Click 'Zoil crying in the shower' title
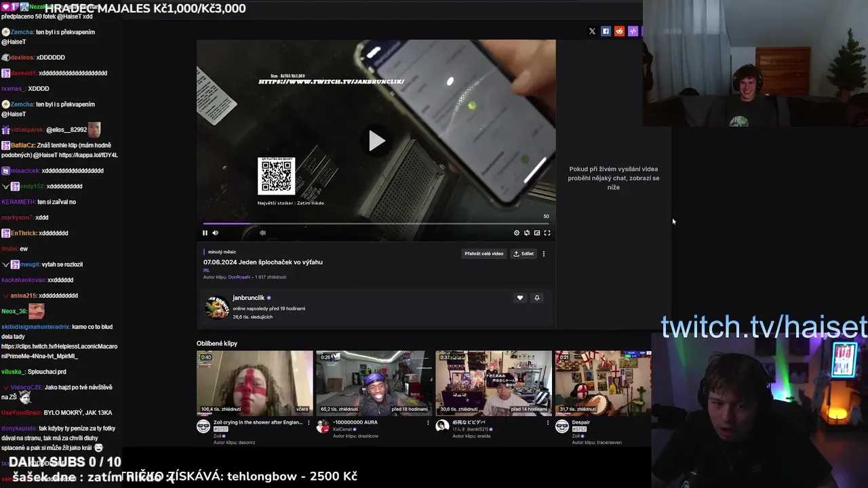Screen dimensions: 868x488 coord(258,422)
